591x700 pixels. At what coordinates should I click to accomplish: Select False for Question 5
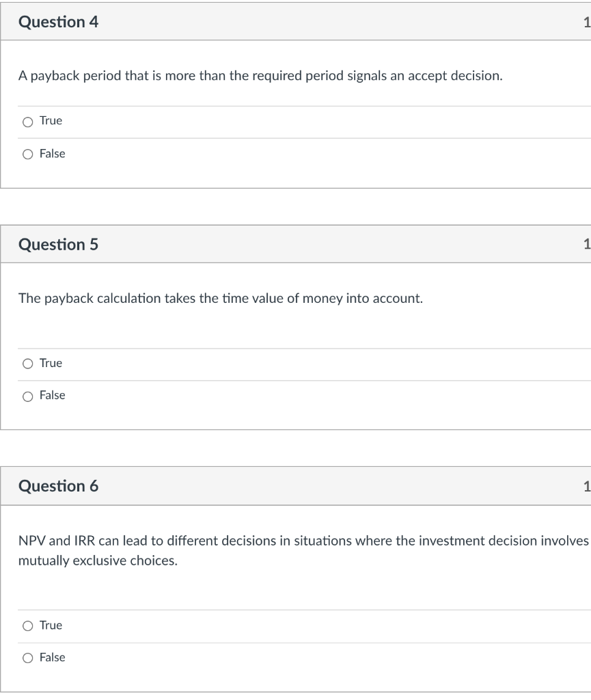coord(27,395)
